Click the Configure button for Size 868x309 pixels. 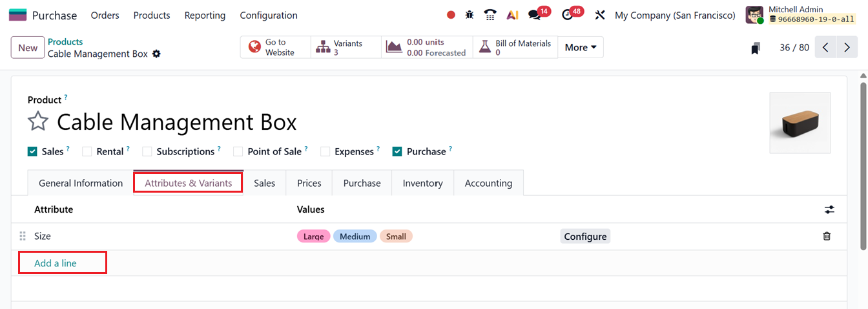click(x=585, y=237)
